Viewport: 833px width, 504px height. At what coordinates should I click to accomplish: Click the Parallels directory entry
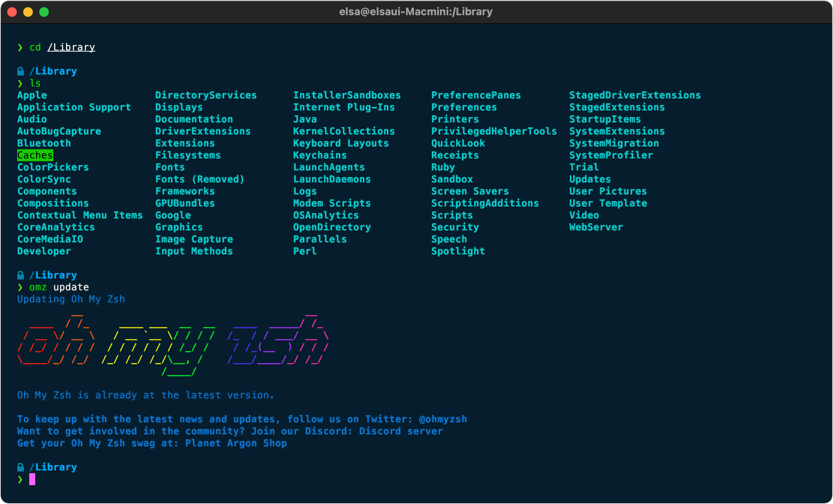click(x=320, y=239)
